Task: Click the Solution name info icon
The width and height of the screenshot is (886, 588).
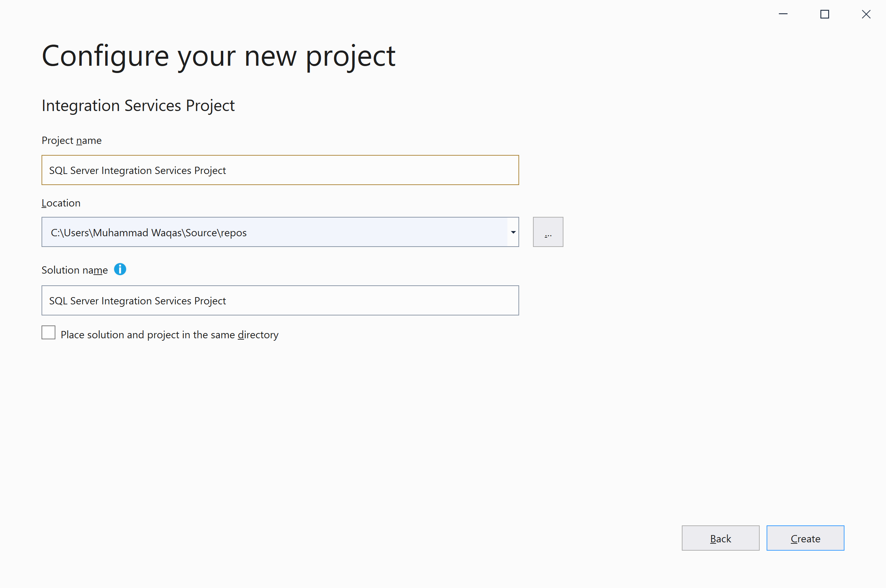Action: 120,269
